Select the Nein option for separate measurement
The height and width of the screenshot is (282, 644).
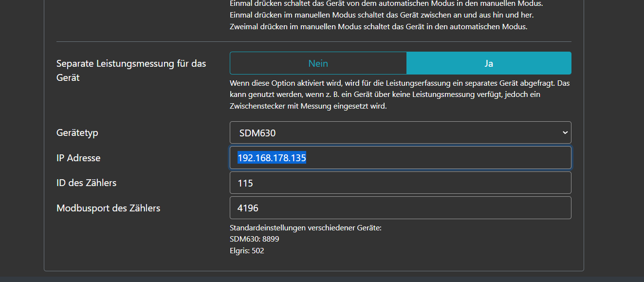click(318, 63)
